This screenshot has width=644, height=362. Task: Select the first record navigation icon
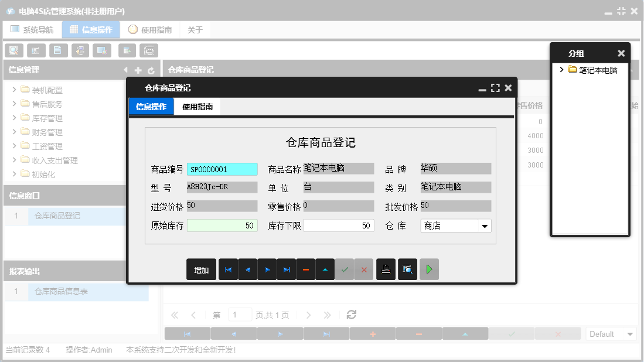click(228, 269)
